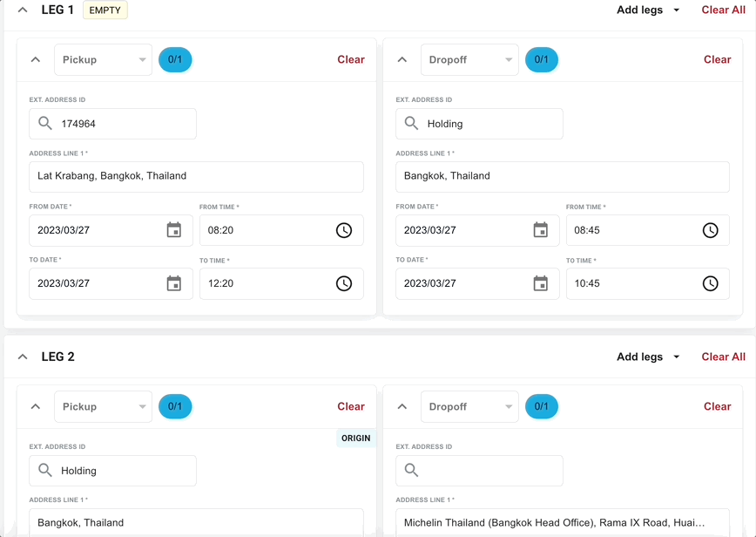Open Leg 1 Pickup stop type dropdown
Screen dimensions: 756x537
(x=103, y=60)
